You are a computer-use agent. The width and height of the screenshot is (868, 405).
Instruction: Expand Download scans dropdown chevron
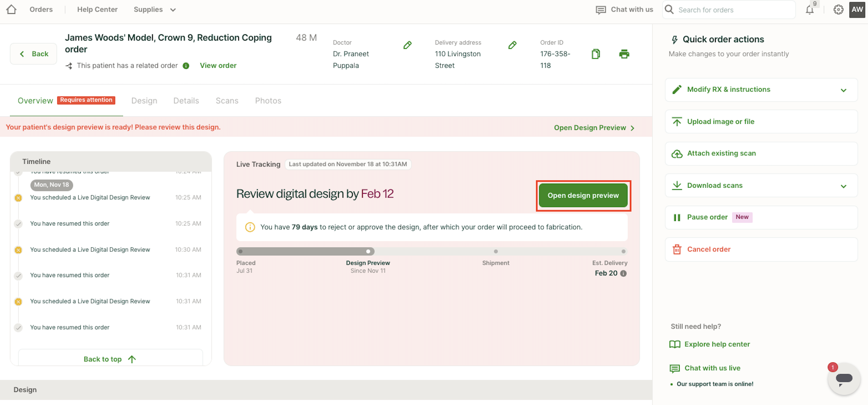[x=843, y=186]
